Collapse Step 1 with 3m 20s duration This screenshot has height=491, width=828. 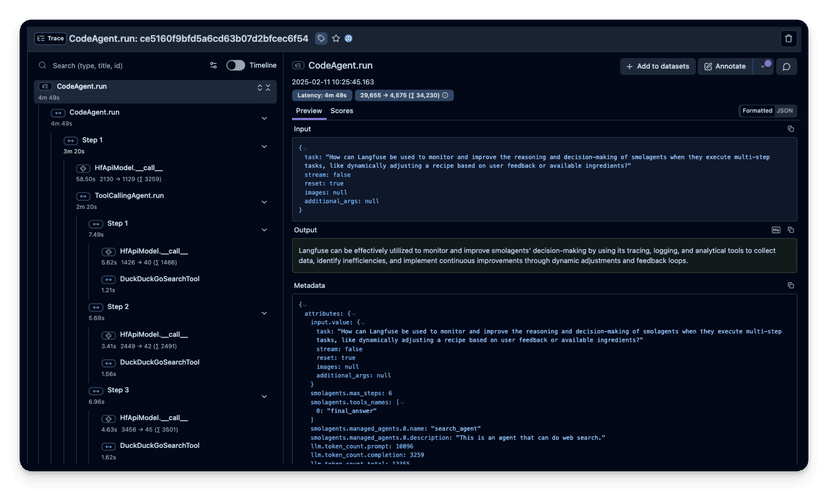tap(264, 146)
